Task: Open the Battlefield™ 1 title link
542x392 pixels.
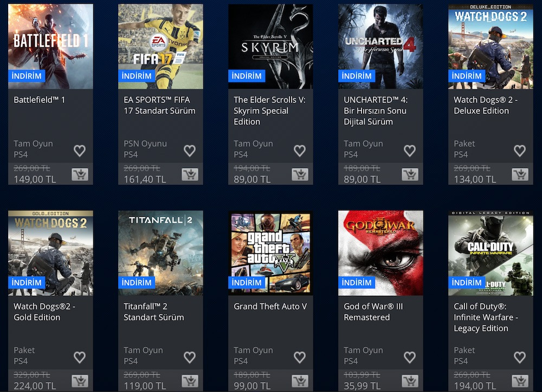Action: (x=40, y=100)
